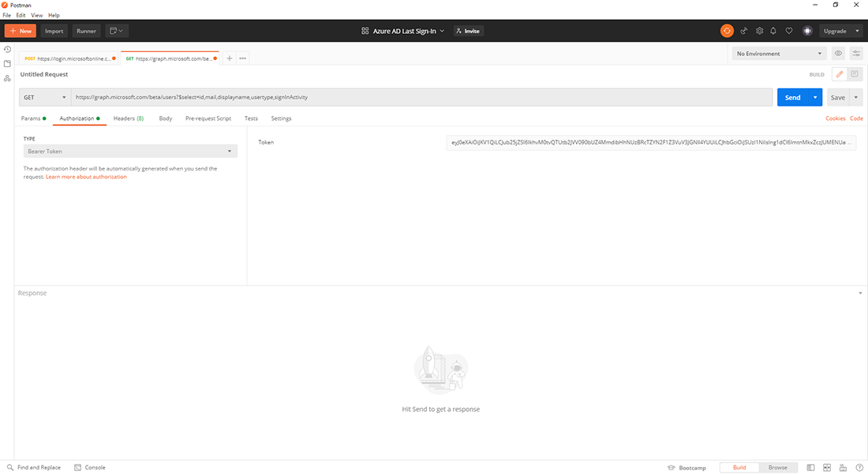This screenshot has height=475, width=868.
Task: Expand the Save button dropdown arrow
Action: (856, 97)
